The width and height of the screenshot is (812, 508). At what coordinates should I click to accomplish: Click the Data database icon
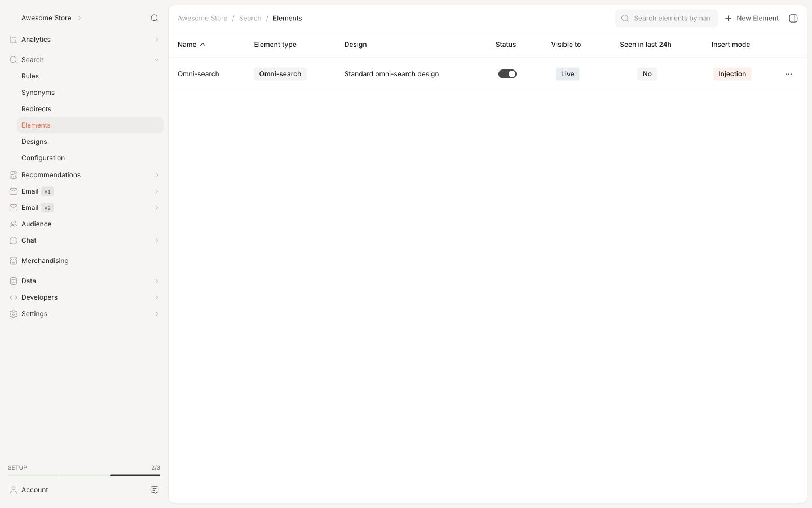click(x=14, y=281)
